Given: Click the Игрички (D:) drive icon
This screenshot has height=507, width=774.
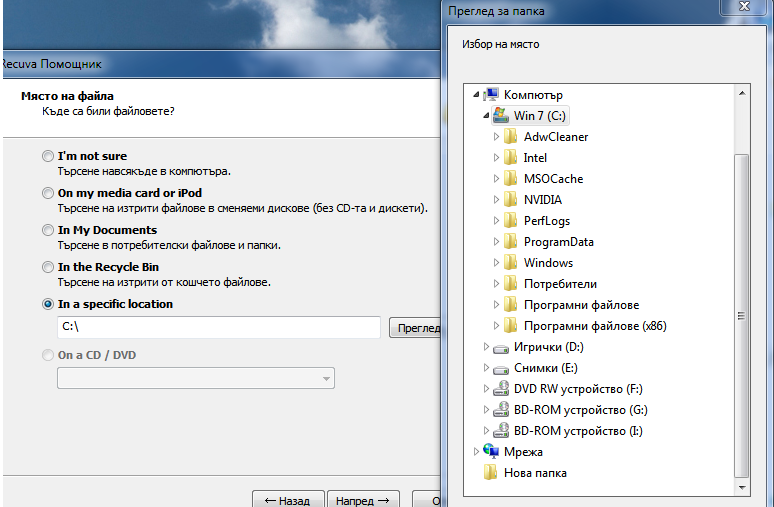Looking at the screenshot, I should [x=501, y=348].
